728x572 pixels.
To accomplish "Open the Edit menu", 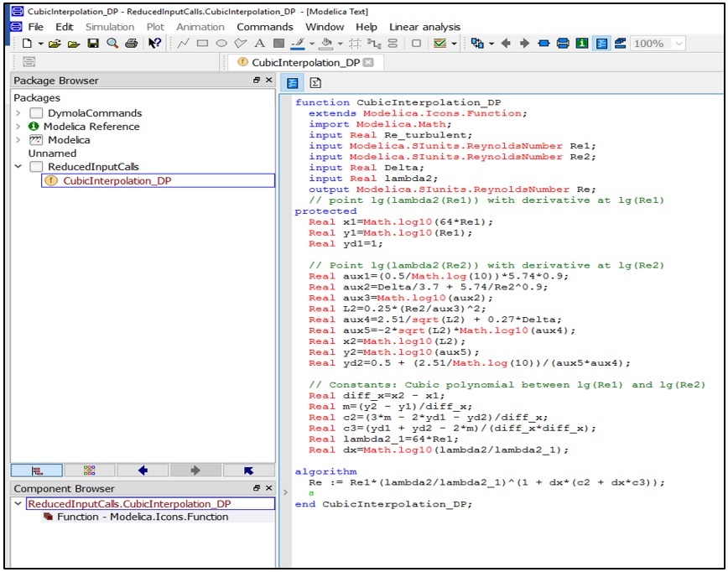I will coord(64,27).
